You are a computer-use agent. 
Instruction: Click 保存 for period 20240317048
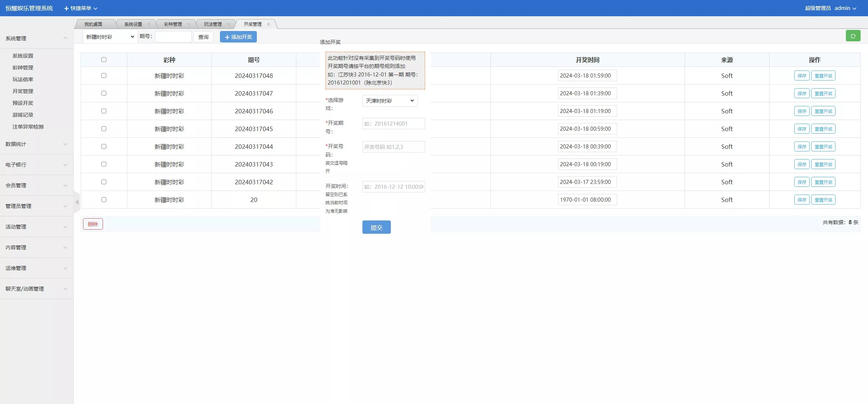point(801,75)
